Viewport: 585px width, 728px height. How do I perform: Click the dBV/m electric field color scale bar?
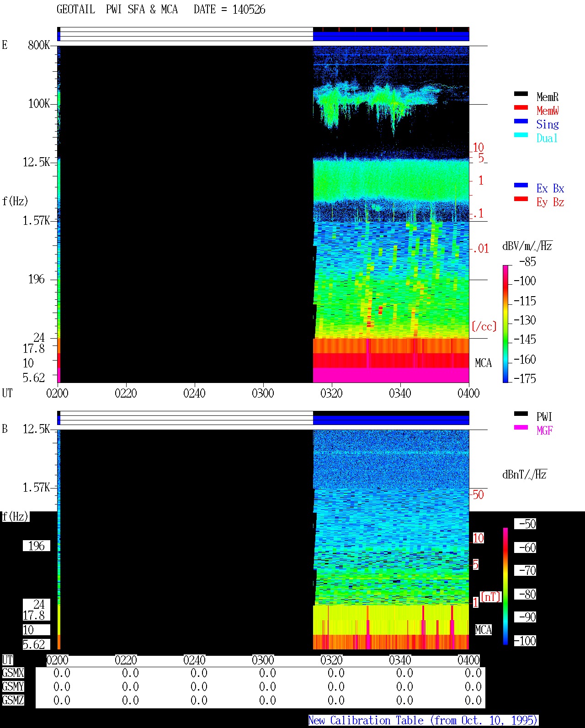click(x=505, y=324)
